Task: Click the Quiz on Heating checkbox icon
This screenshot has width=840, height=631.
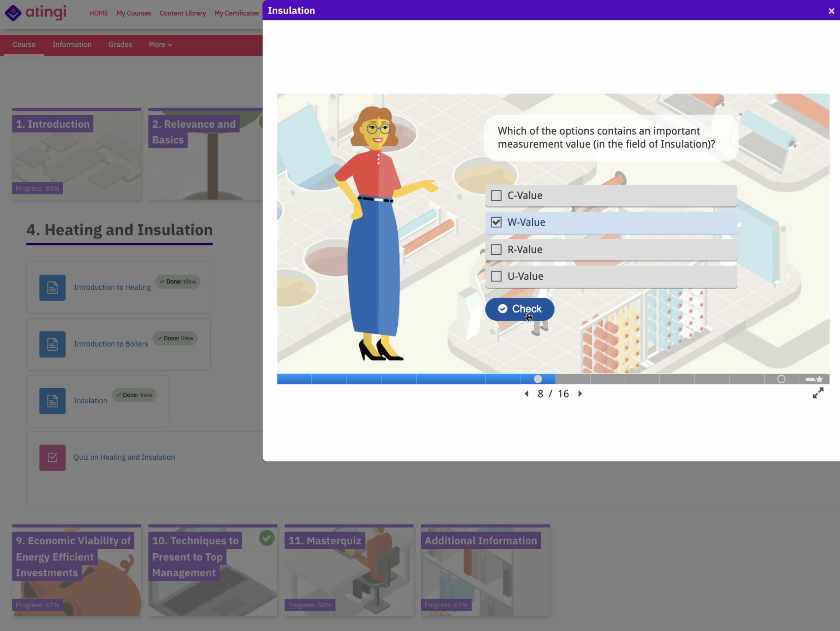Action: pos(52,457)
